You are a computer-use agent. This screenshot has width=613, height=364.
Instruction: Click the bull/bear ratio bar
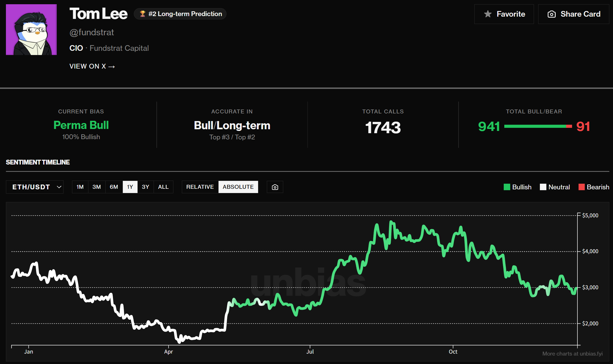538,126
